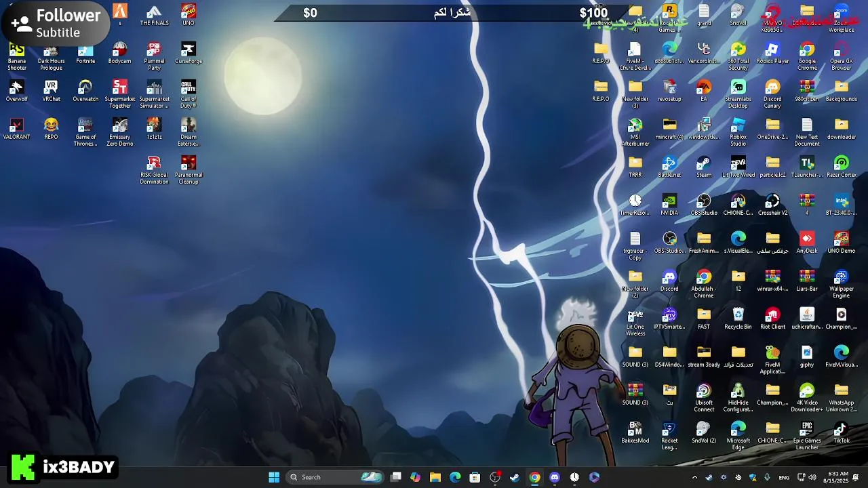Select the Streamlabs Desktop icon

click(x=738, y=94)
